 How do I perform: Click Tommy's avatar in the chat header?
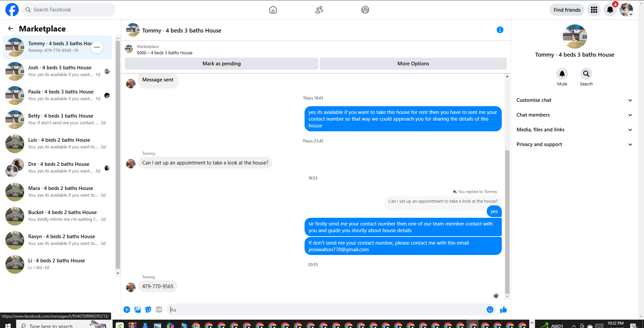[133, 30]
